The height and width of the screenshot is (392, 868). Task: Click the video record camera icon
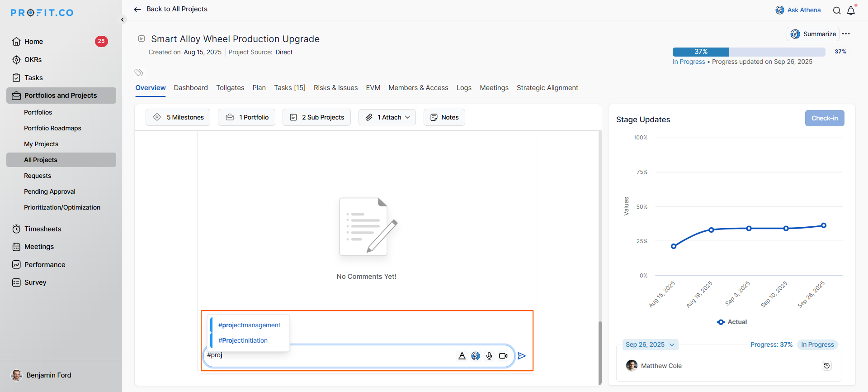503,356
